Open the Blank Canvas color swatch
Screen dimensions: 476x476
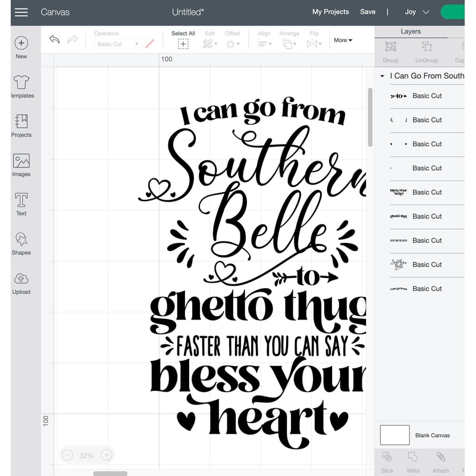396,435
